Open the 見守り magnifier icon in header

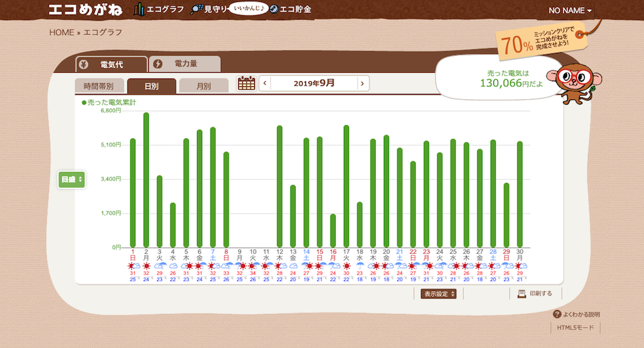(x=196, y=10)
